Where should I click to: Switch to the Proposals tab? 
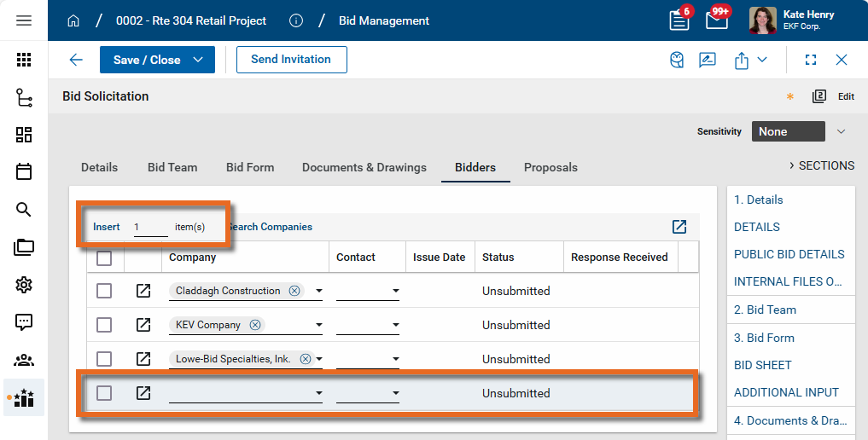pos(551,167)
